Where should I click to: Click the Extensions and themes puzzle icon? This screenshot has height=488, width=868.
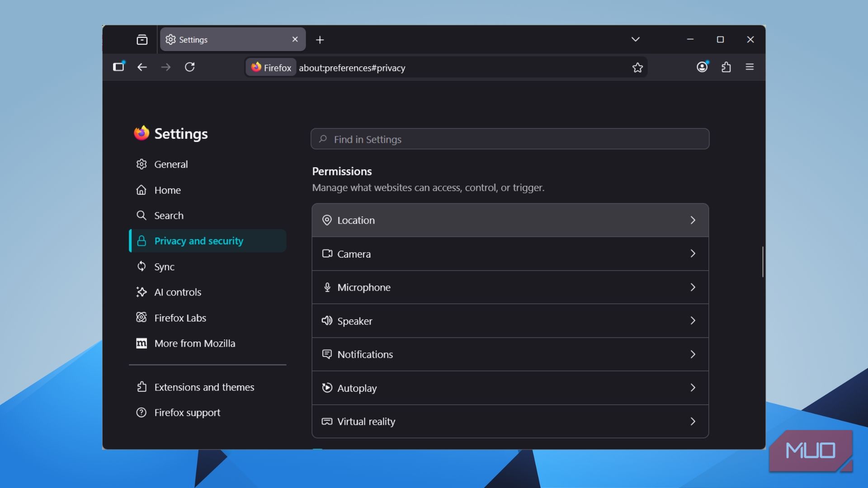(142, 387)
